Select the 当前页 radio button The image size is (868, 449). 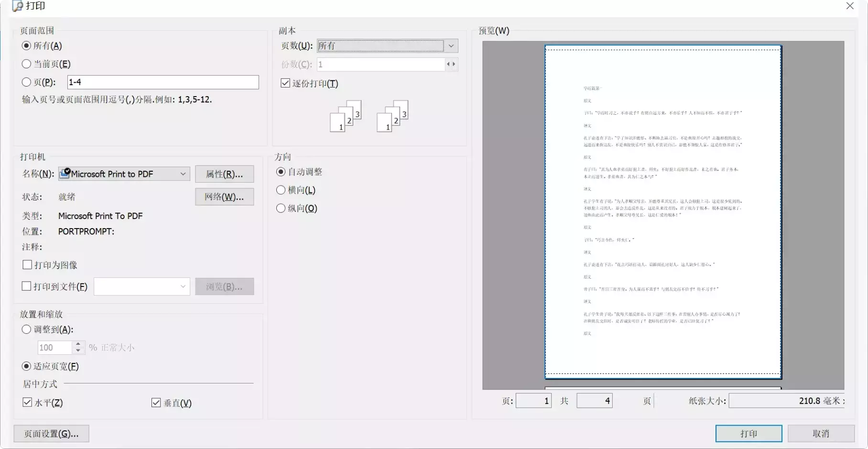(x=27, y=64)
